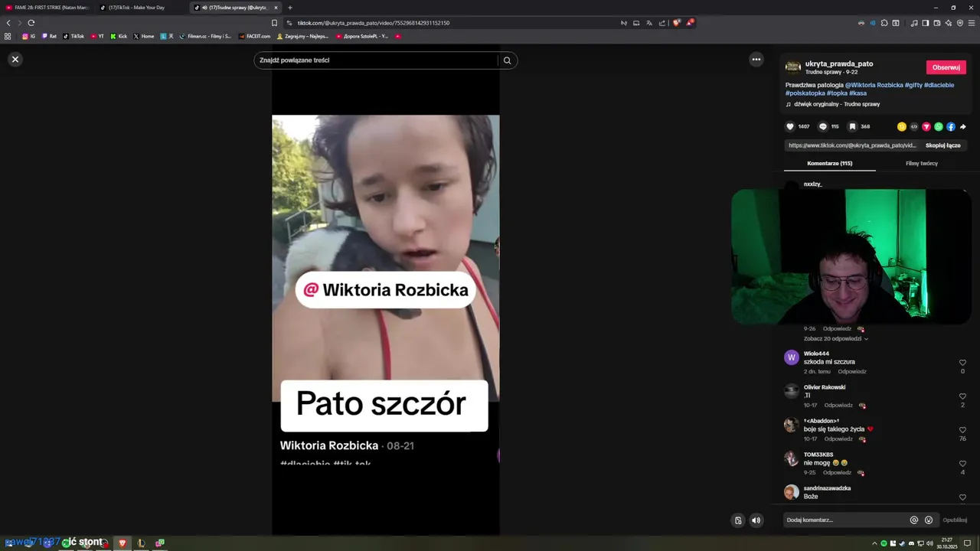The image size is (980, 551).
Task: Open Olivier Rakowski's profile name
Action: (x=825, y=387)
